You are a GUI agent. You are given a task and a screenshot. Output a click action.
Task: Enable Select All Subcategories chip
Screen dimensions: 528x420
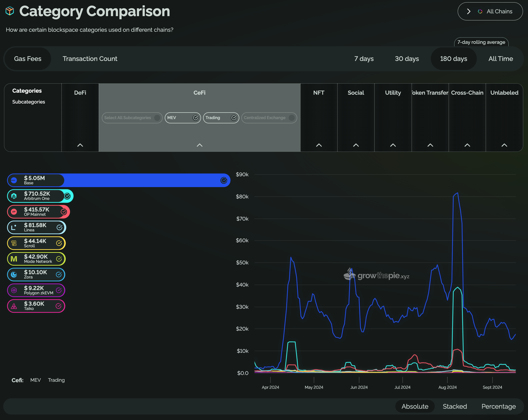pyautogui.click(x=132, y=118)
